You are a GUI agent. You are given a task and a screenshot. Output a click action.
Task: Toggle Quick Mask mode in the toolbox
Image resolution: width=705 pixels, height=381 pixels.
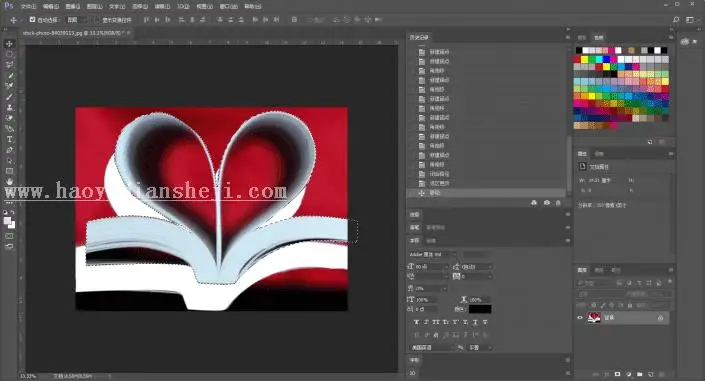pyautogui.click(x=9, y=236)
